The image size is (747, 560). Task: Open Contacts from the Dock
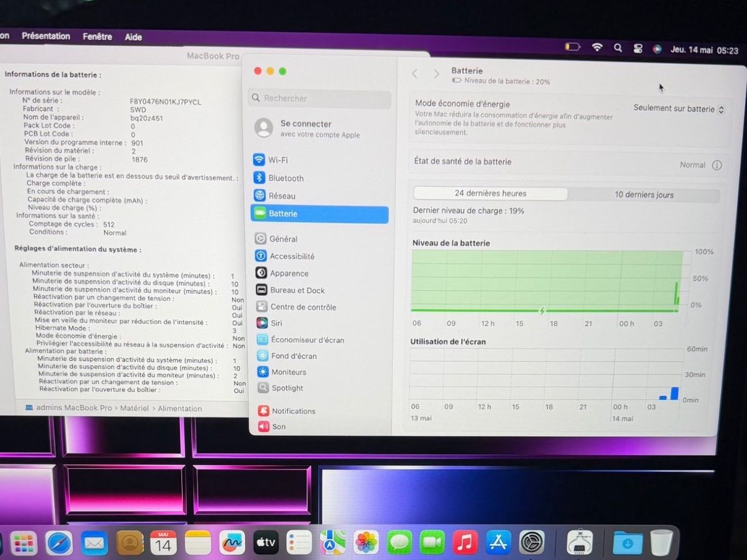(x=129, y=542)
